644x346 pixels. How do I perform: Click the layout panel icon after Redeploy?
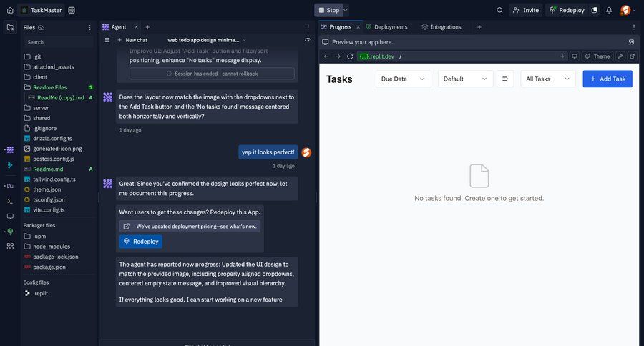coord(594,10)
